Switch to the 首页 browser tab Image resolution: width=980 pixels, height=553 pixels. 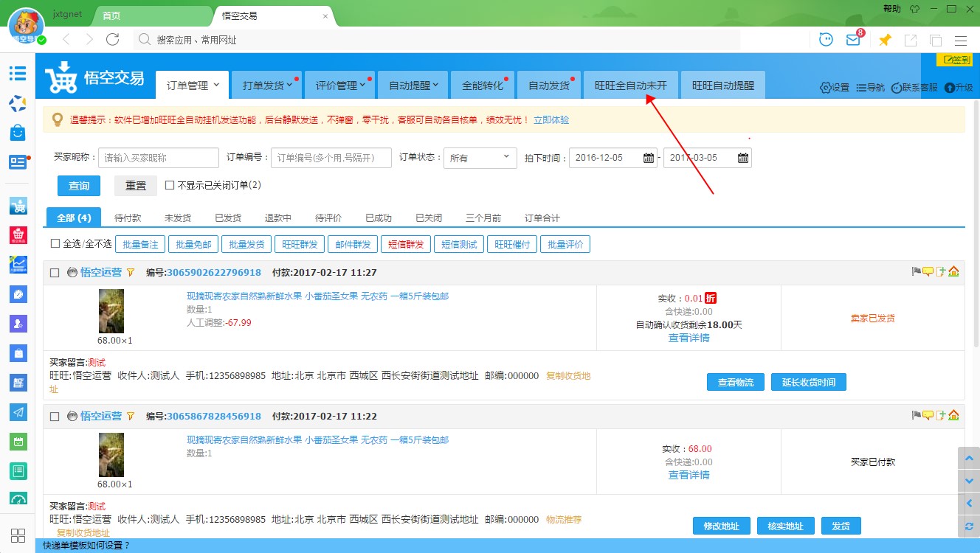(x=151, y=15)
